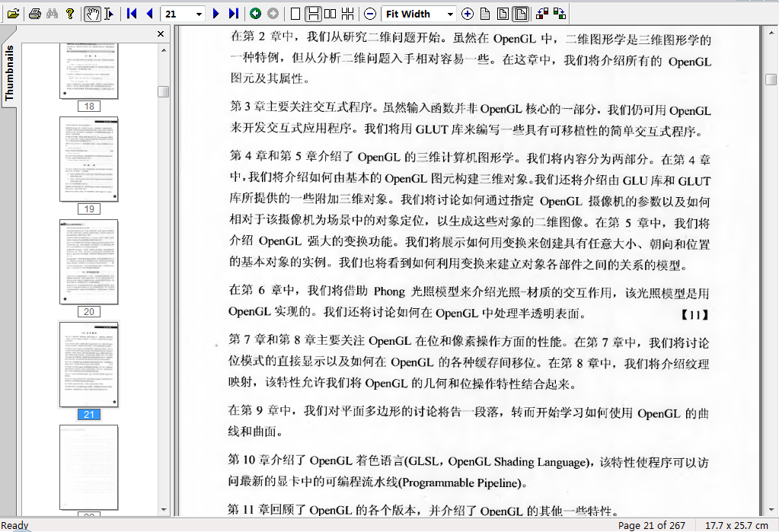
Task: Click the thumbnail panel scrollbar handle
Action: click(x=164, y=92)
